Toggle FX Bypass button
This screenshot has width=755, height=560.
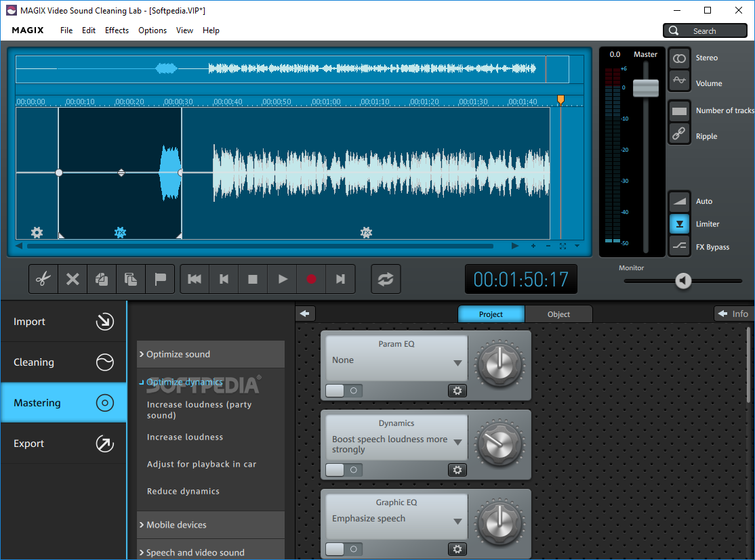pyautogui.click(x=679, y=246)
